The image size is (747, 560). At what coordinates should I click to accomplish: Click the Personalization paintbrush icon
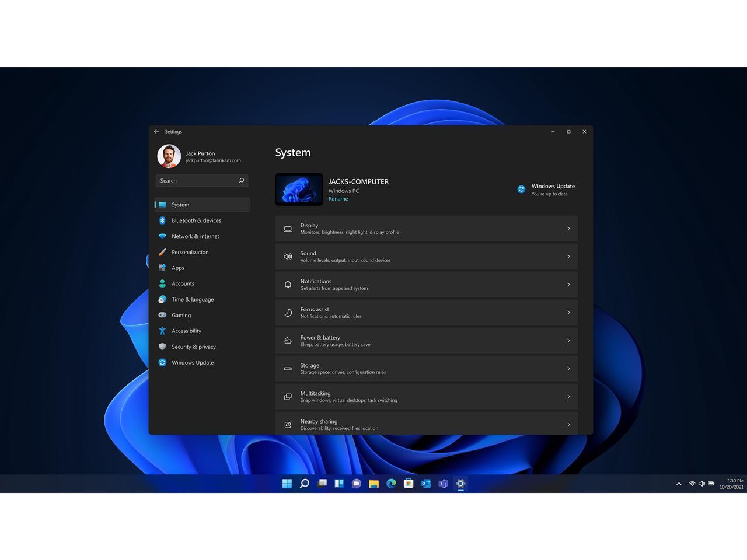pos(162,252)
